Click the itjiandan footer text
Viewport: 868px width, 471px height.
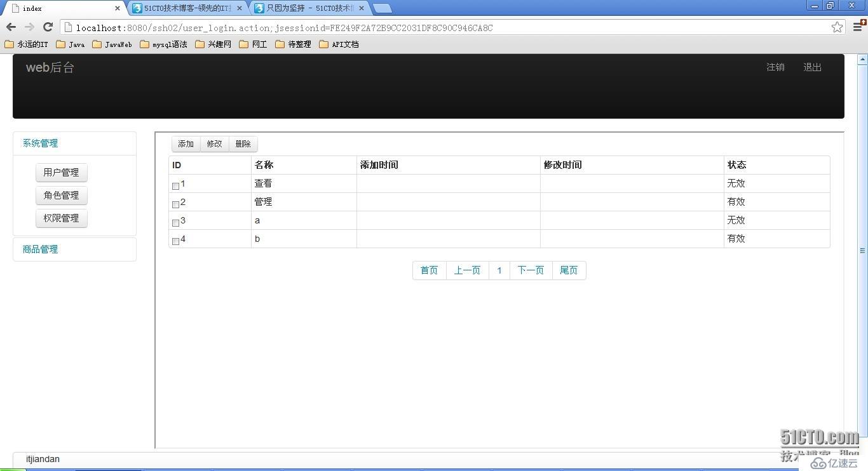[43, 459]
